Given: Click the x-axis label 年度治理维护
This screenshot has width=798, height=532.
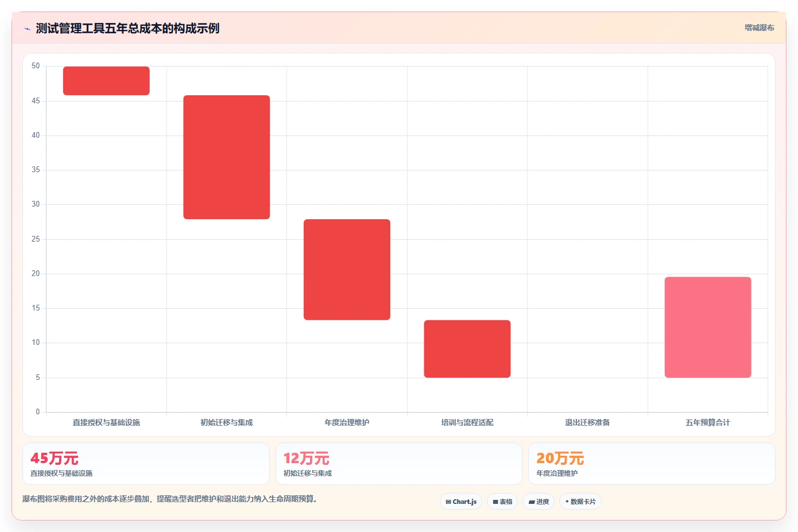Looking at the screenshot, I should point(347,422).
